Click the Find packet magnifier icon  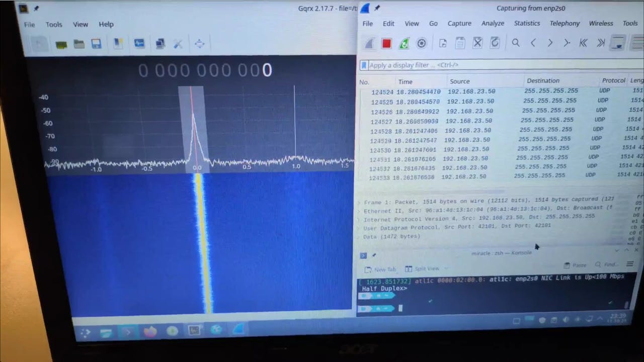pos(516,43)
